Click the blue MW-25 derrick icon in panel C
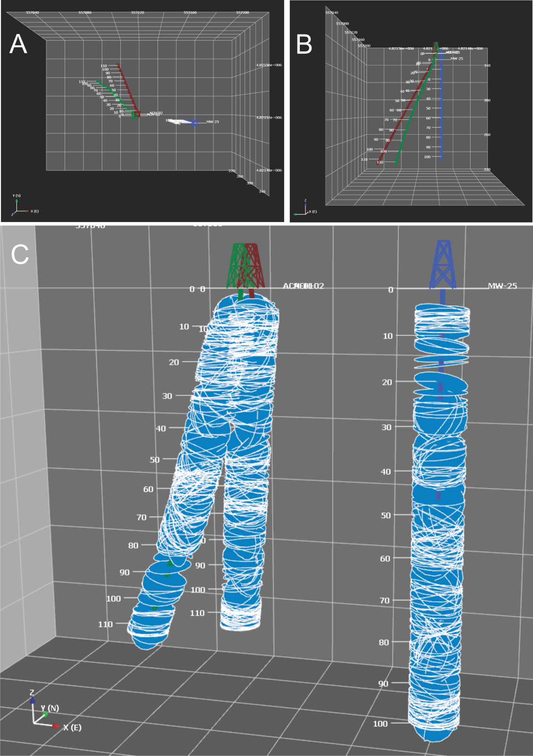Image resolution: width=533 pixels, height=756 pixels. click(442, 265)
